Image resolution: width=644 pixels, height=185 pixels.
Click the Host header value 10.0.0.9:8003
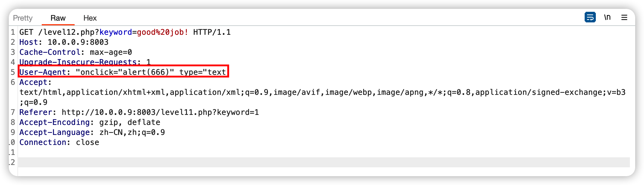[x=78, y=42]
